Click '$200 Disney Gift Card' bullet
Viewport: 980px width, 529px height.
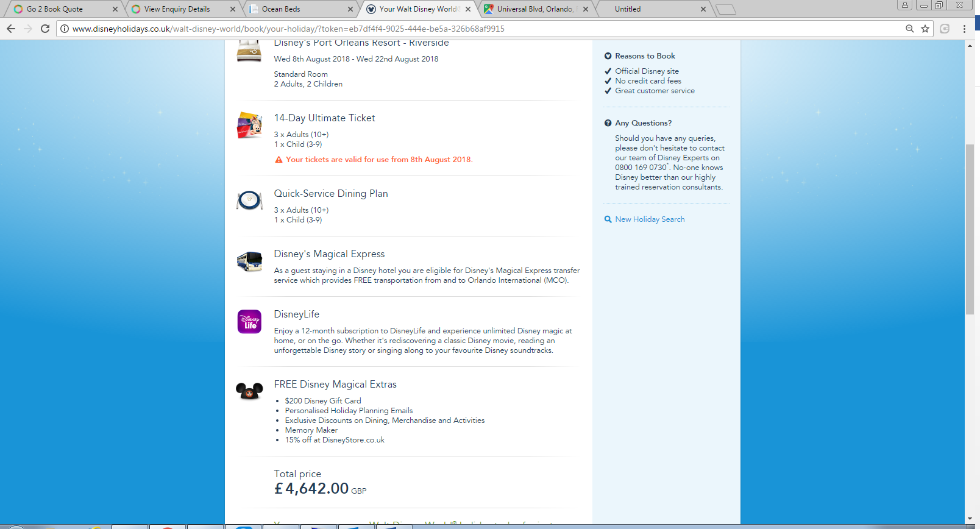click(x=323, y=401)
